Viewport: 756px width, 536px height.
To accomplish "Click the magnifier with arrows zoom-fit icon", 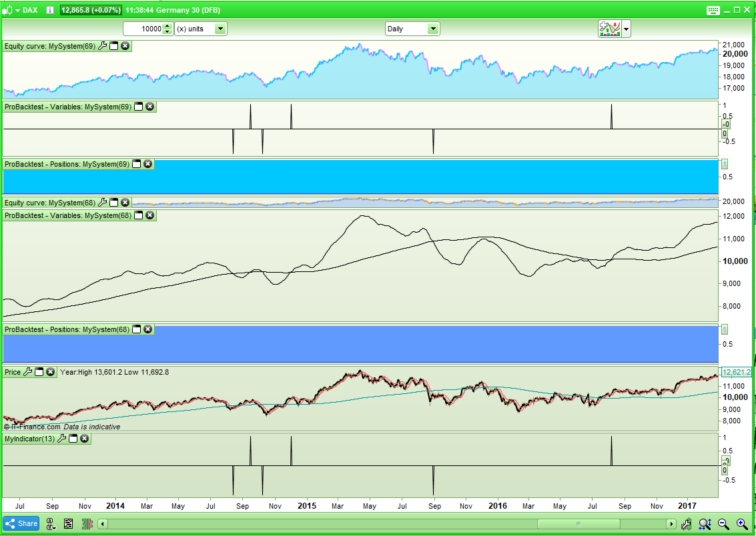I will 705,523.
